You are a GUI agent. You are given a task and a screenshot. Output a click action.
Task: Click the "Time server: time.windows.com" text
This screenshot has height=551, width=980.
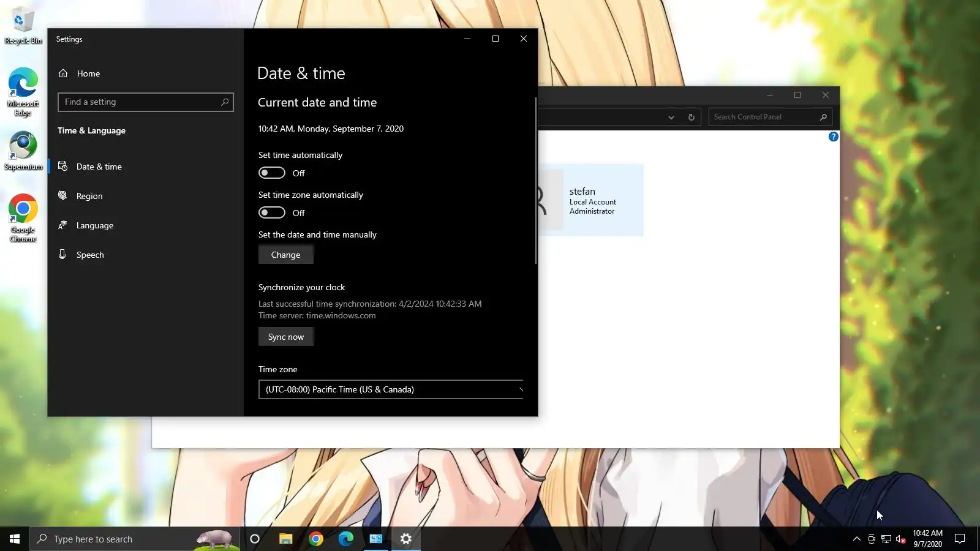pos(317,315)
